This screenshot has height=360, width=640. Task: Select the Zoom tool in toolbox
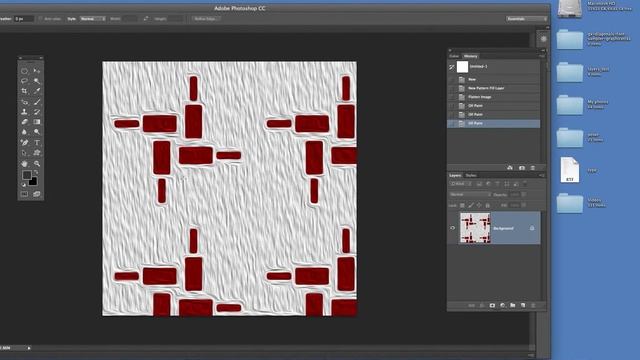pyautogui.click(x=37, y=164)
